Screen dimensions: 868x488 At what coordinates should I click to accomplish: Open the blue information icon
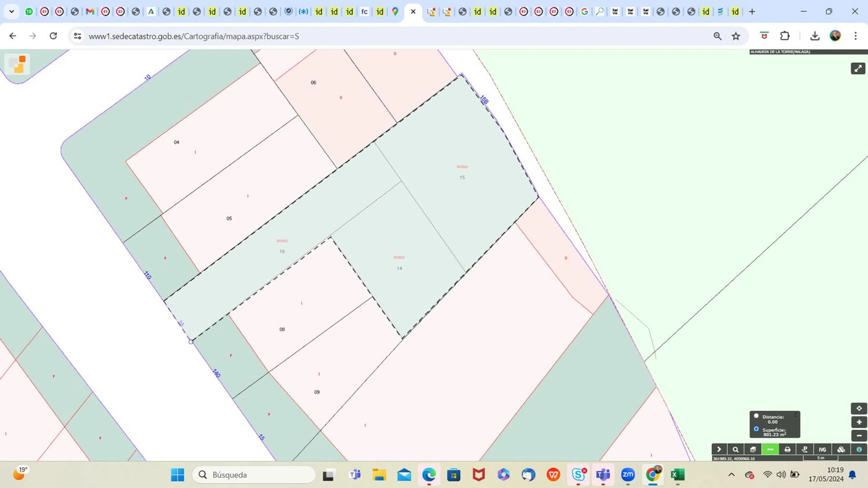coord(859,449)
